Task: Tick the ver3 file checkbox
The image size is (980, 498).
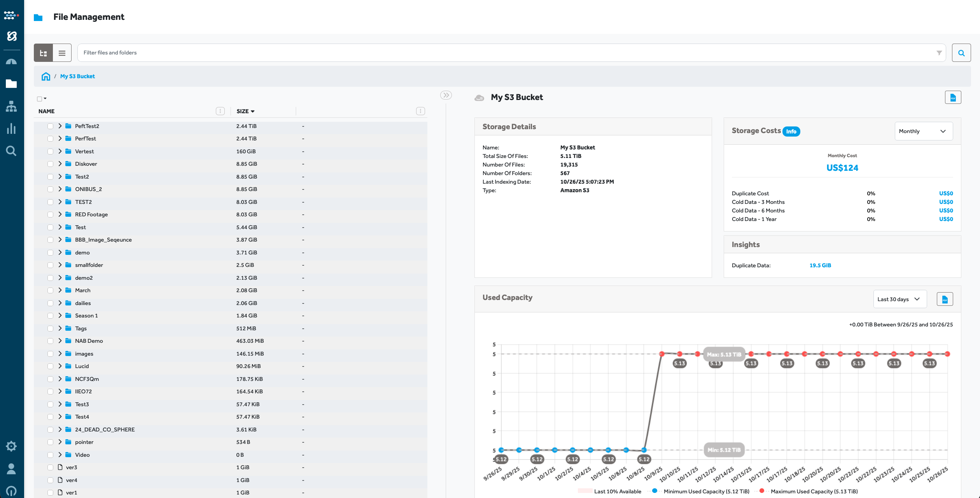Action: click(x=50, y=467)
